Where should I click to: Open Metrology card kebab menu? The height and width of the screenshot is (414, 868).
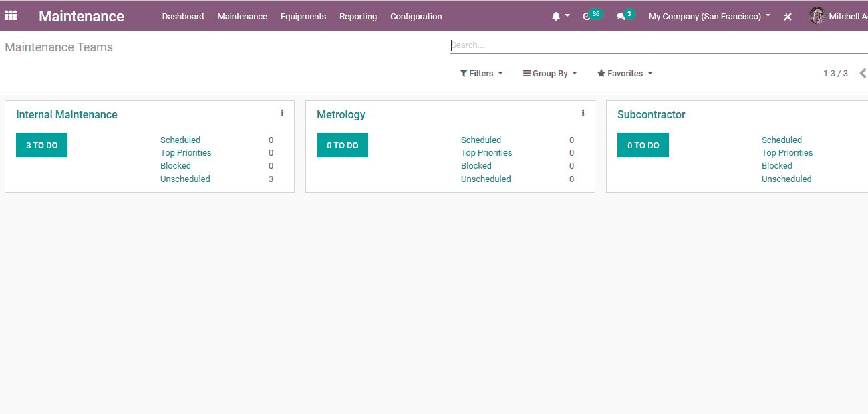(583, 114)
